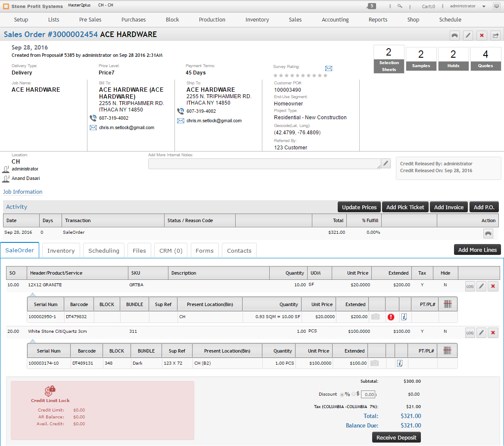Open LOG for 12X12 GRANITE line
This screenshot has width=504, height=446.
click(x=470, y=286)
